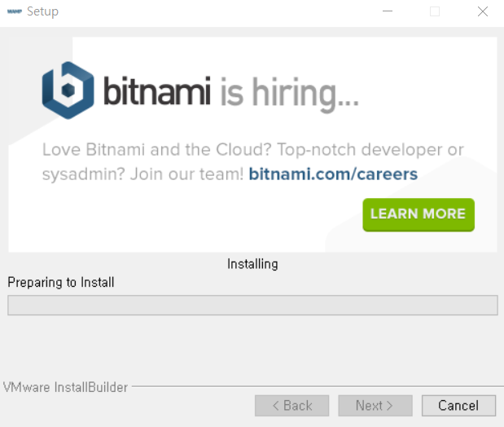Open the bitnami.com/careers link
Screen dimensions: 504x427
pos(333,174)
